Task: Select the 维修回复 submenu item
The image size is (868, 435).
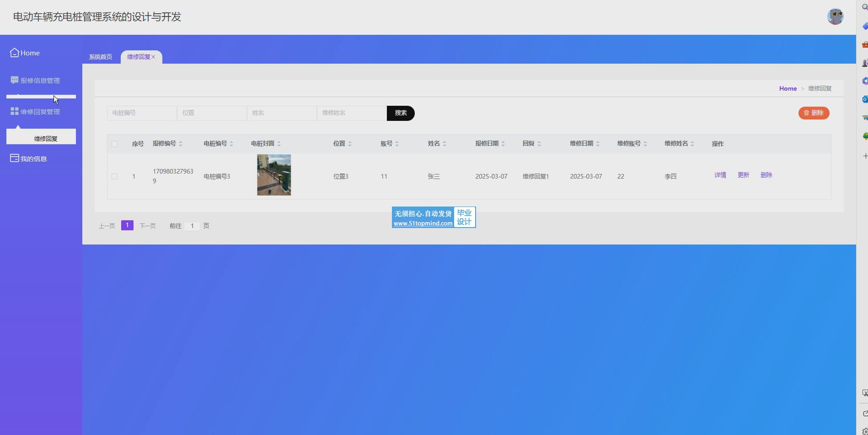Action: coord(45,138)
